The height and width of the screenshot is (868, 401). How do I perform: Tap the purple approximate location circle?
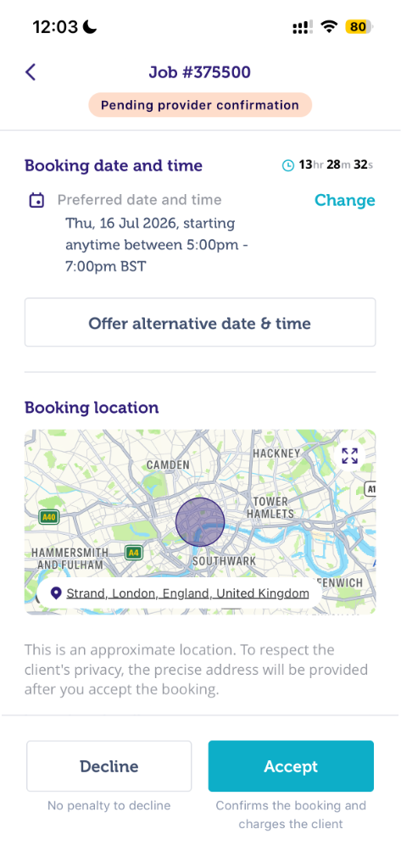click(x=200, y=522)
